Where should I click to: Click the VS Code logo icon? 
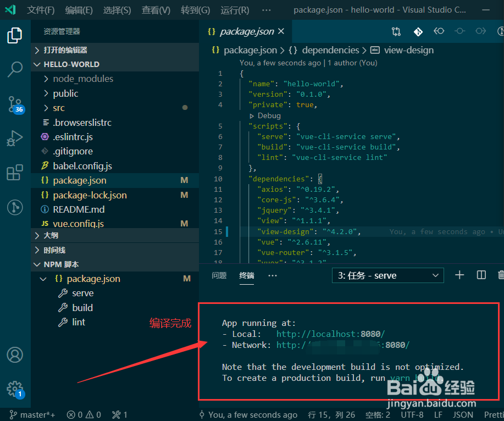10,10
